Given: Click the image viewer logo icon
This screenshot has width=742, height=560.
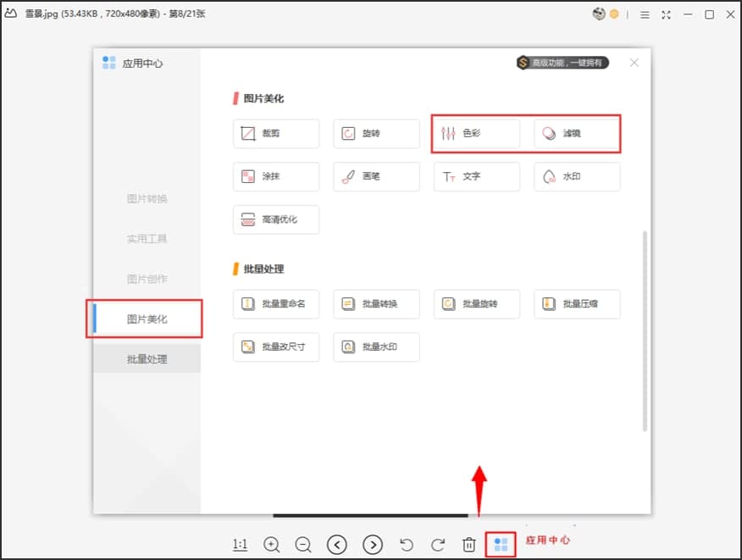Looking at the screenshot, I should (x=11, y=14).
